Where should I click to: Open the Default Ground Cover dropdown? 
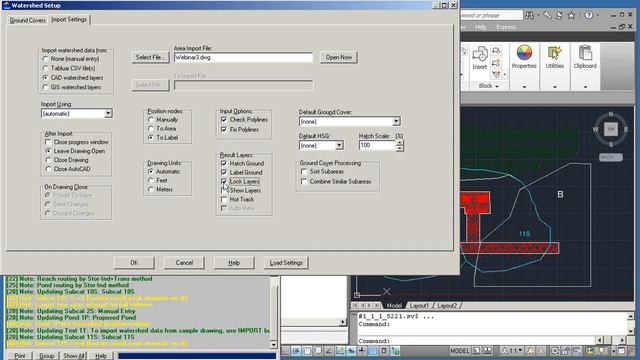click(396, 121)
